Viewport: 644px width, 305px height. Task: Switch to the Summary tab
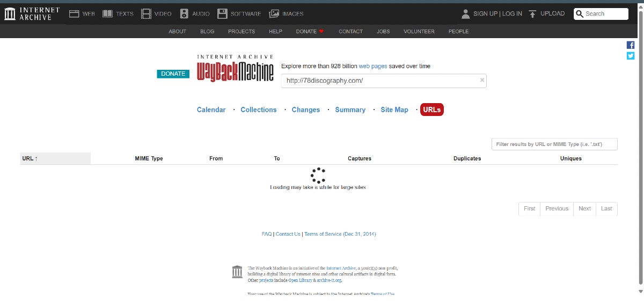coord(350,110)
